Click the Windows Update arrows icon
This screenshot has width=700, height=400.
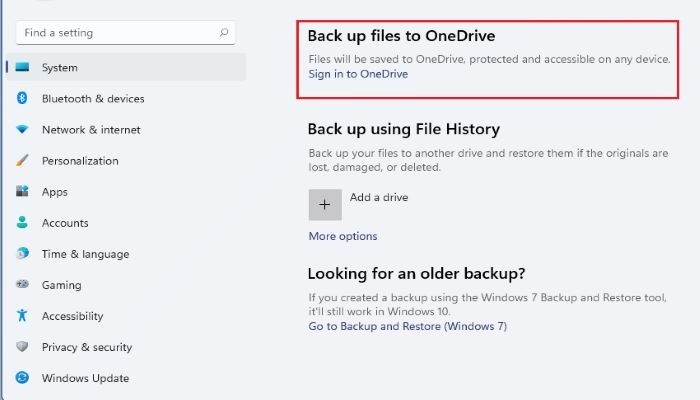(22, 378)
